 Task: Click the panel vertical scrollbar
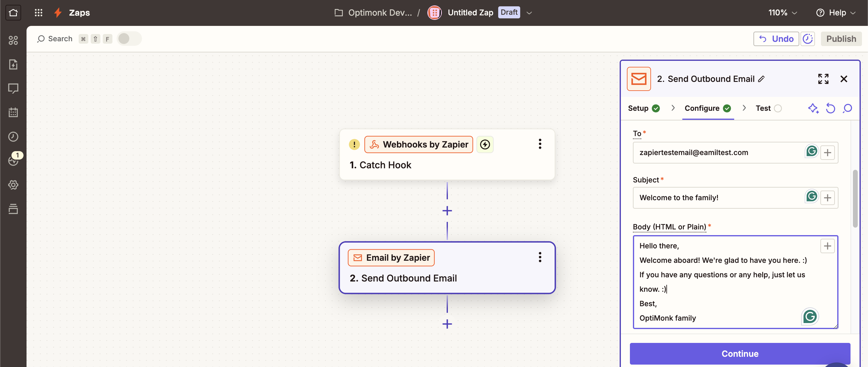pyautogui.click(x=855, y=199)
